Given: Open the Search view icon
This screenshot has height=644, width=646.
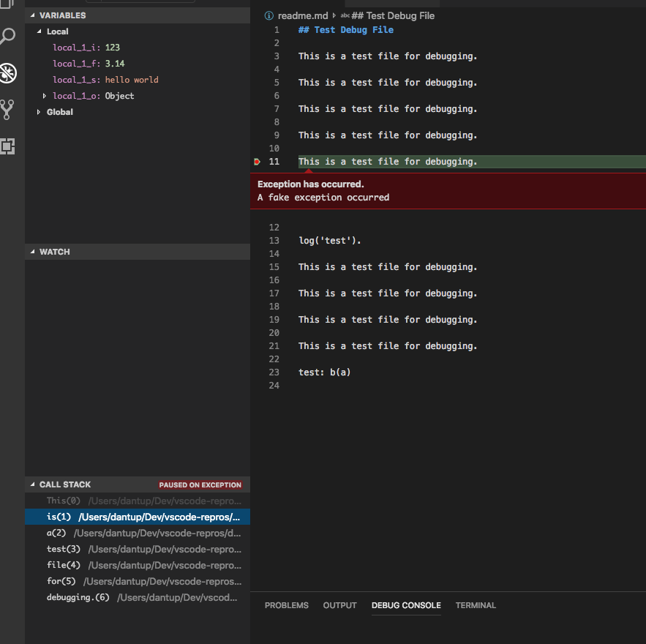Looking at the screenshot, I should point(7,35).
